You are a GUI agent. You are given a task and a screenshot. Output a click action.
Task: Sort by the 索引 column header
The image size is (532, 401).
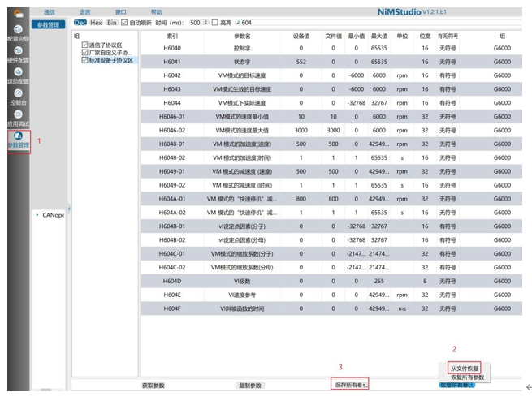172,36
